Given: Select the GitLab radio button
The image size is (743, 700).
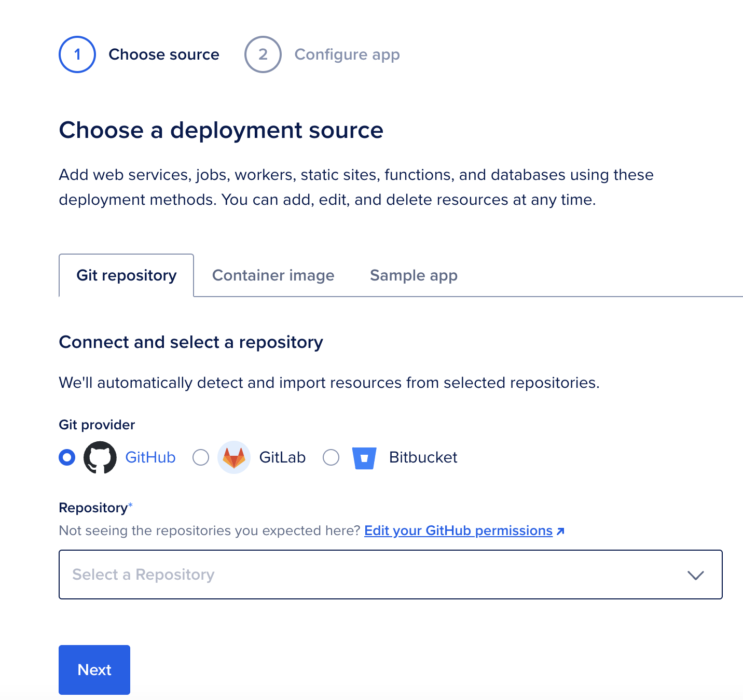Looking at the screenshot, I should coord(200,457).
